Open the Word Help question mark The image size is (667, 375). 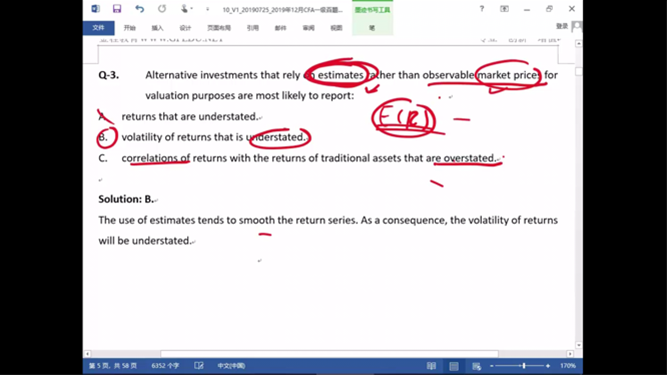(x=482, y=9)
